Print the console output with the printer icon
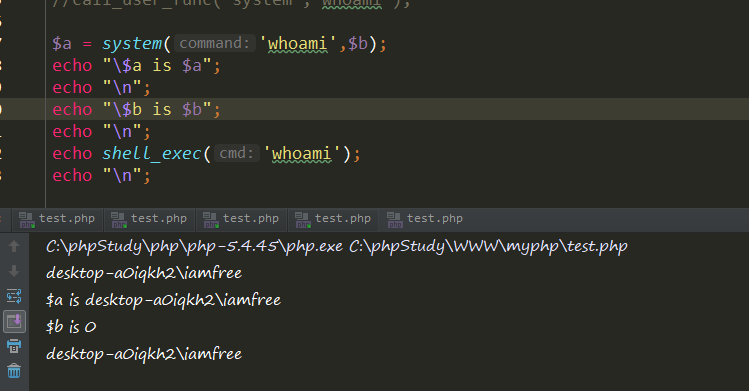The height and width of the screenshot is (391, 749). coord(14,346)
